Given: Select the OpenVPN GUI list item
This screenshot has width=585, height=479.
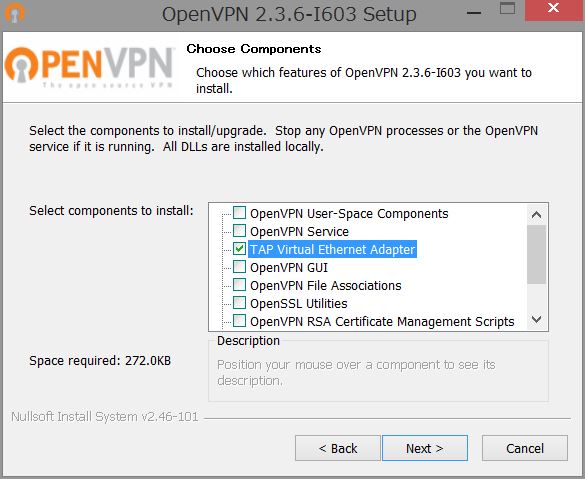Looking at the screenshot, I should point(289,267).
